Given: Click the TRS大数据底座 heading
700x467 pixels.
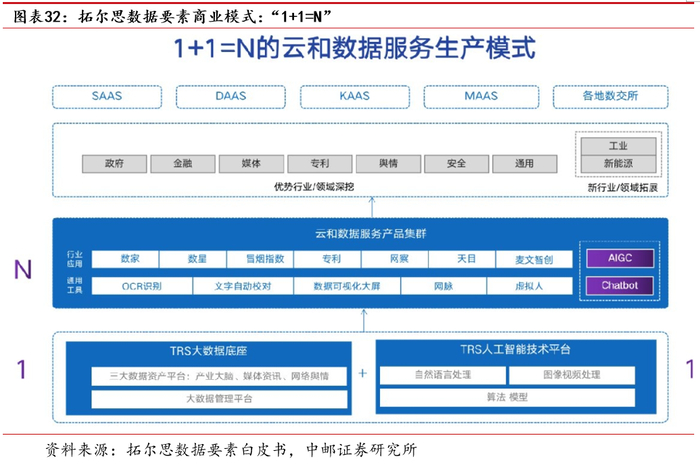Looking at the screenshot, I should [208, 351].
